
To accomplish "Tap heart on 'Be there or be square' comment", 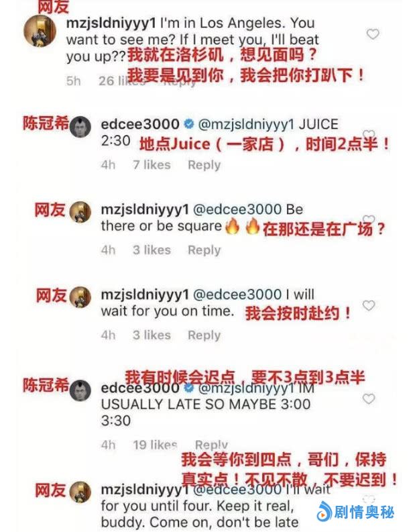I will [369, 219].
